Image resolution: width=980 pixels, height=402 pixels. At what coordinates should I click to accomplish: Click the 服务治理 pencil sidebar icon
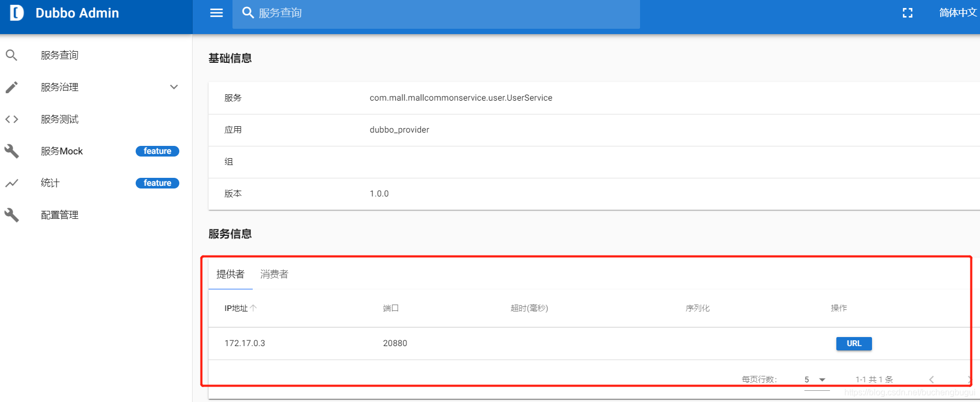pyautogui.click(x=12, y=87)
